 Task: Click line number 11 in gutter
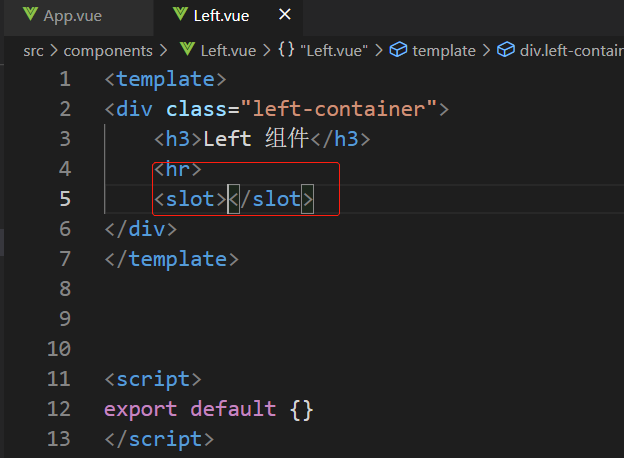click(x=58, y=379)
